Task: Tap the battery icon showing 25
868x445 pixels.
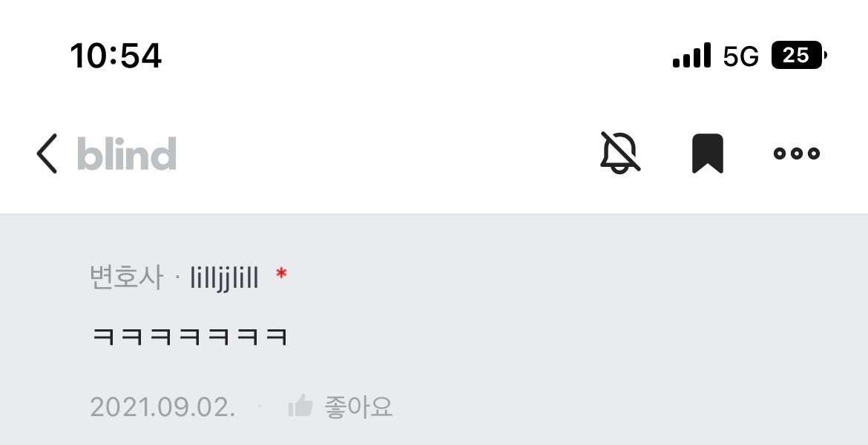Action: click(x=799, y=55)
